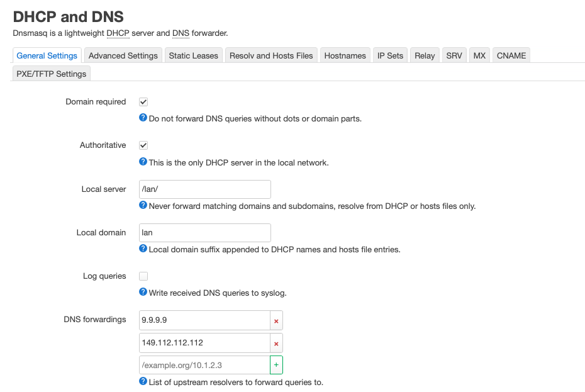Uncheck the Domain required checkbox
The image size is (585, 392).
(x=143, y=101)
